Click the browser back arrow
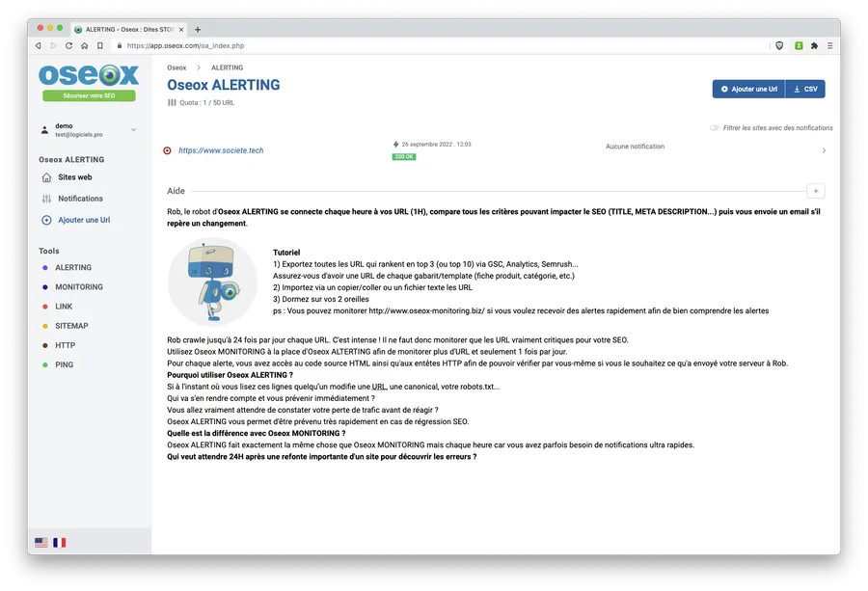The image size is (868, 591). click(x=39, y=46)
